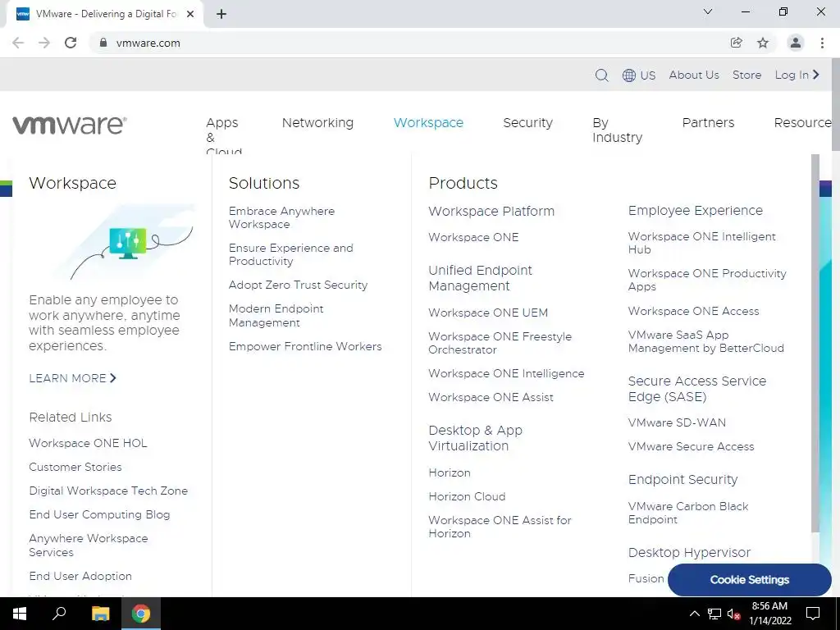Open Workspace ONE Assist link
The image size is (840, 630).
tap(491, 398)
